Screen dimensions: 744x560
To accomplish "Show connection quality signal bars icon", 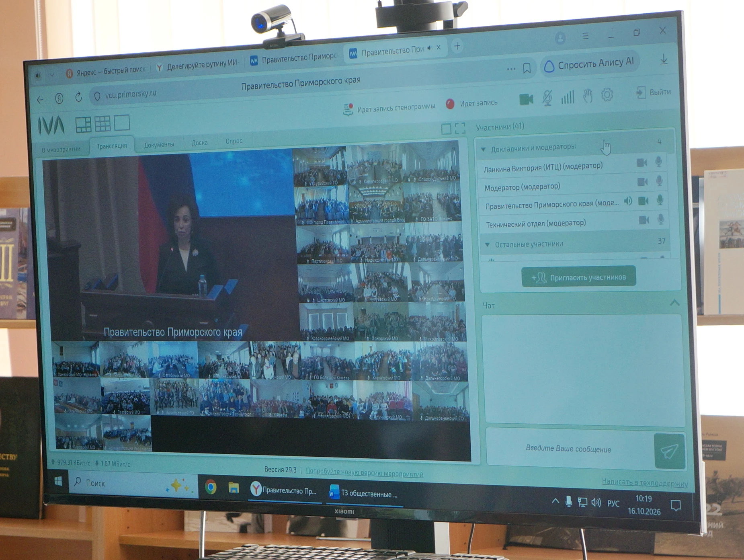I will point(568,97).
